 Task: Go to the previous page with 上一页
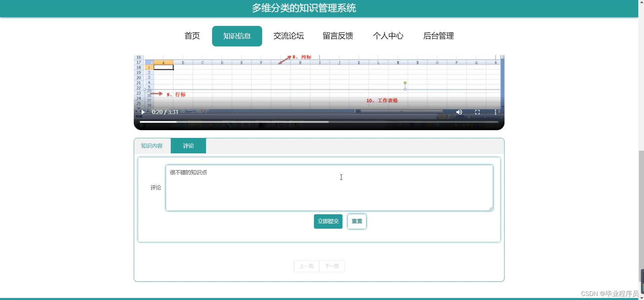307,266
